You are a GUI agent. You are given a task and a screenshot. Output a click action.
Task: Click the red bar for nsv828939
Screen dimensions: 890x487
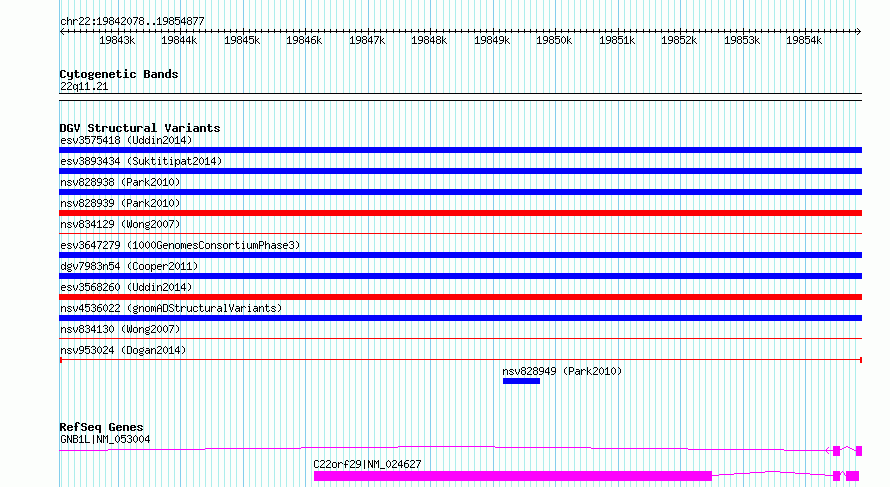pos(460,213)
